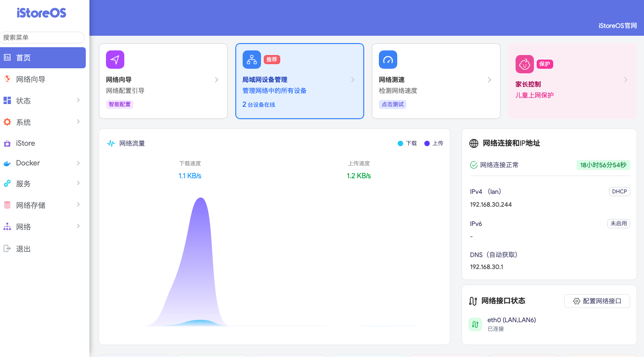This screenshot has height=357, width=644.
Task: Click the download speed value 1.1 KB/s
Action: point(190,176)
